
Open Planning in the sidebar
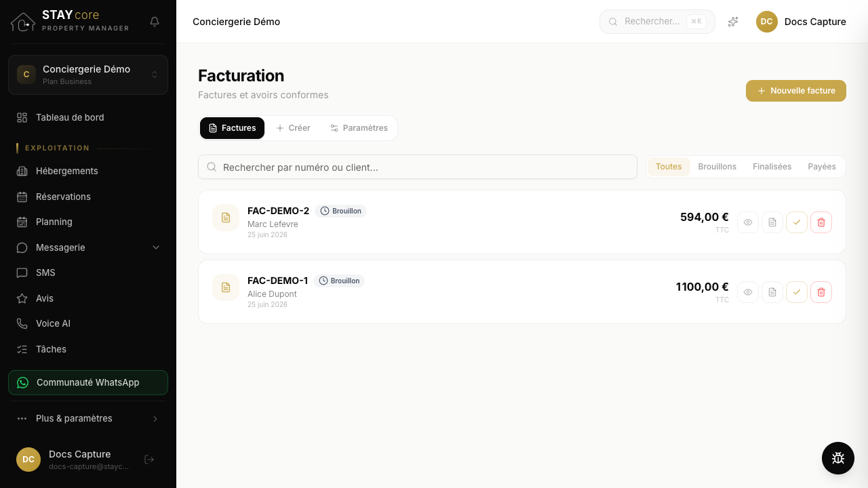click(x=88, y=222)
